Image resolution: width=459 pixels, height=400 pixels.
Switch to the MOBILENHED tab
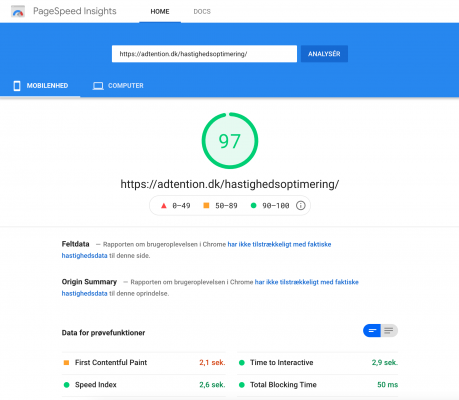tap(40, 86)
